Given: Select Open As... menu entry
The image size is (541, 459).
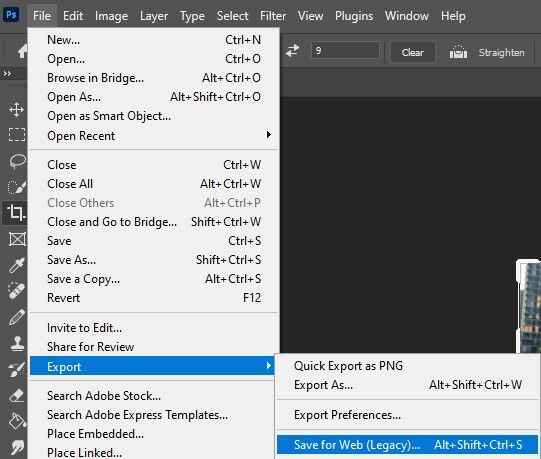Looking at the screenshot, I should tap(154, 97).
